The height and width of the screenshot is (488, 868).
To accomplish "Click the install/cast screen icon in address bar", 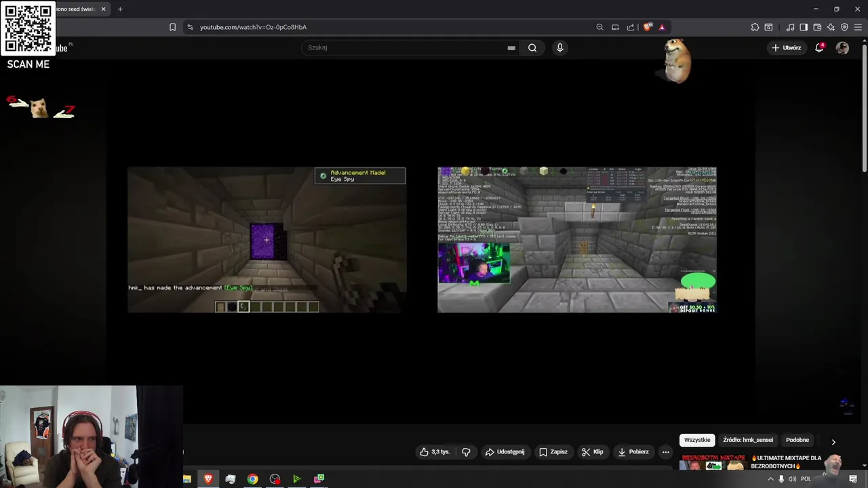I will pyautogui.click(x=615, y=27).
